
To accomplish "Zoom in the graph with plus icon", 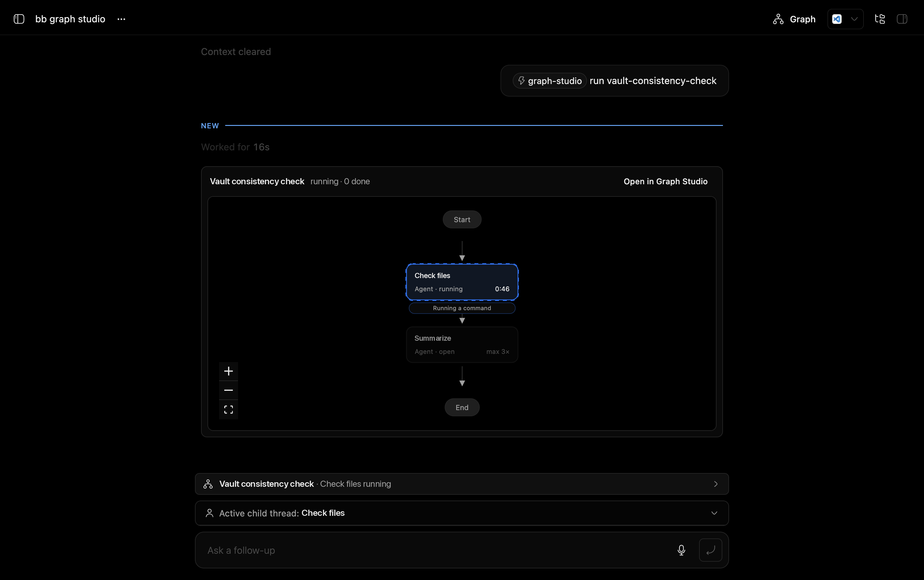I will pyautogui.click(x=229, y=371).
